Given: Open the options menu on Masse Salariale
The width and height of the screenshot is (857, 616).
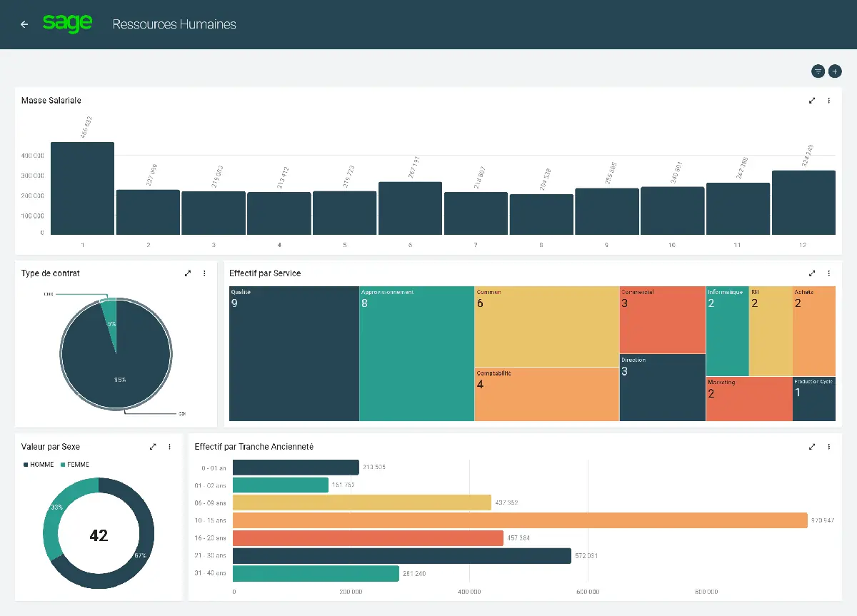Looking at the screenshot, I should [x=829, y=101].
